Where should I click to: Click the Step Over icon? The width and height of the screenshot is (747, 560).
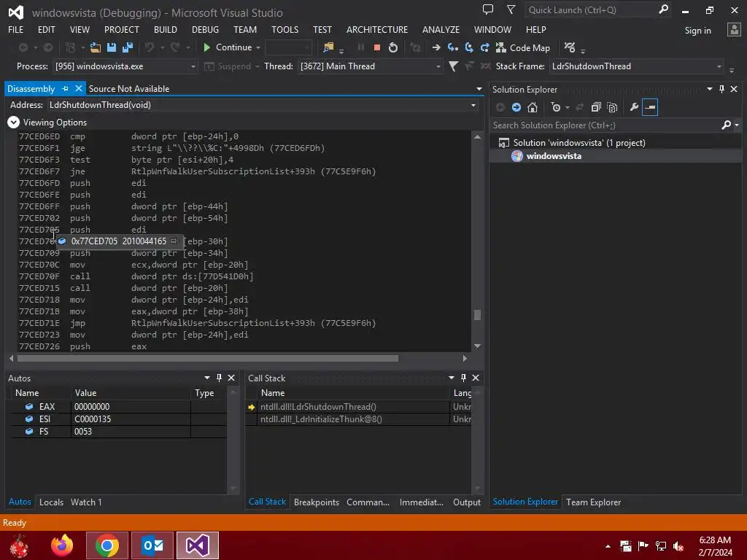pos(469,47)
